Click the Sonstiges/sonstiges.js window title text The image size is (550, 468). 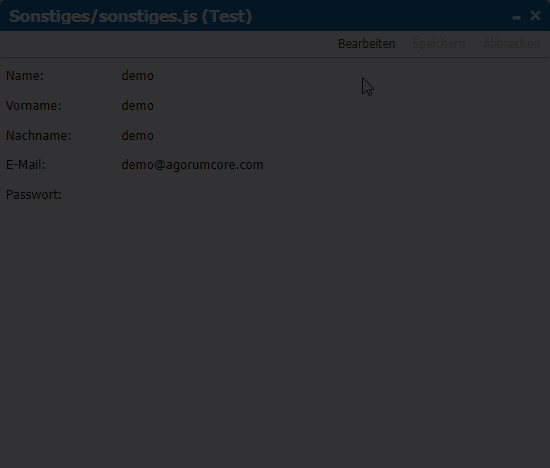click(103, 16)
